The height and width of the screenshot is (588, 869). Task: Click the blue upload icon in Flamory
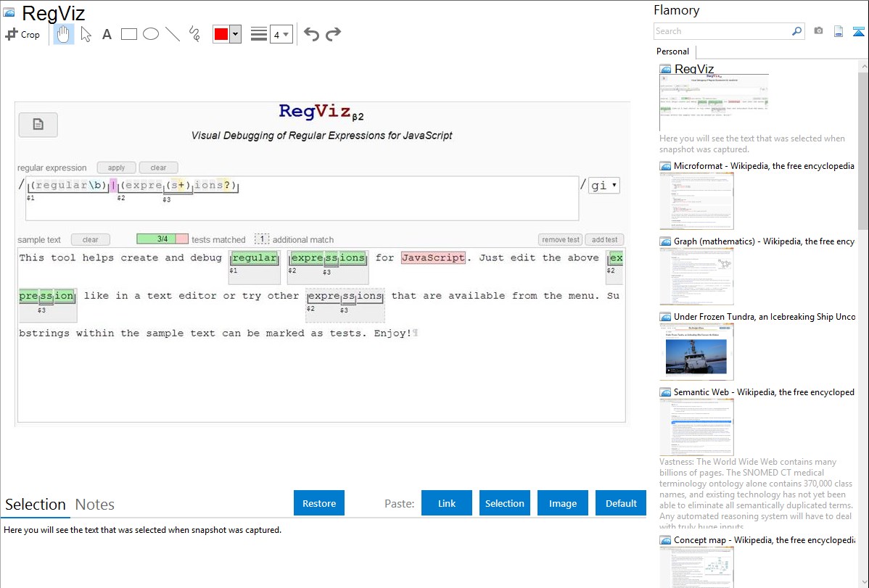[858, 32]
